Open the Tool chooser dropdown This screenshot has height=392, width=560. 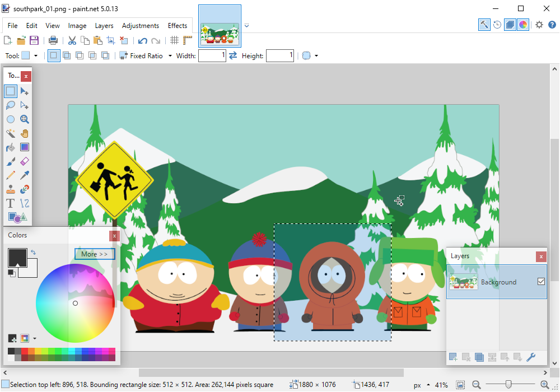[36, 55]
